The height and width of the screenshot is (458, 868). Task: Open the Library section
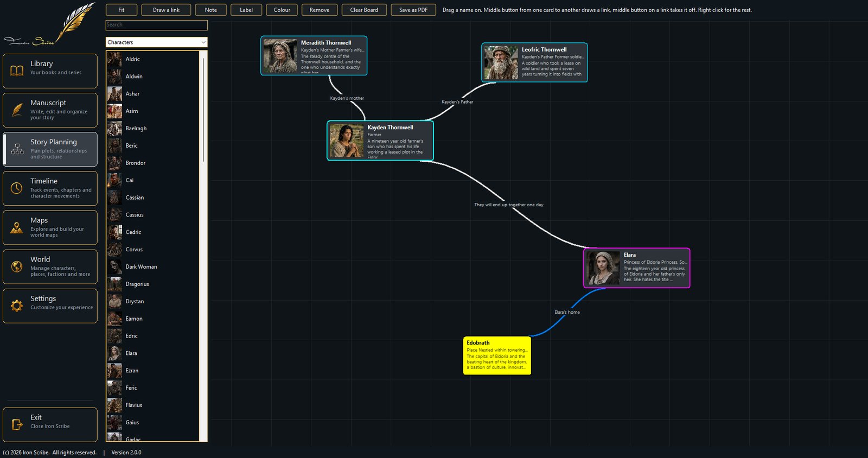[50, 71]
